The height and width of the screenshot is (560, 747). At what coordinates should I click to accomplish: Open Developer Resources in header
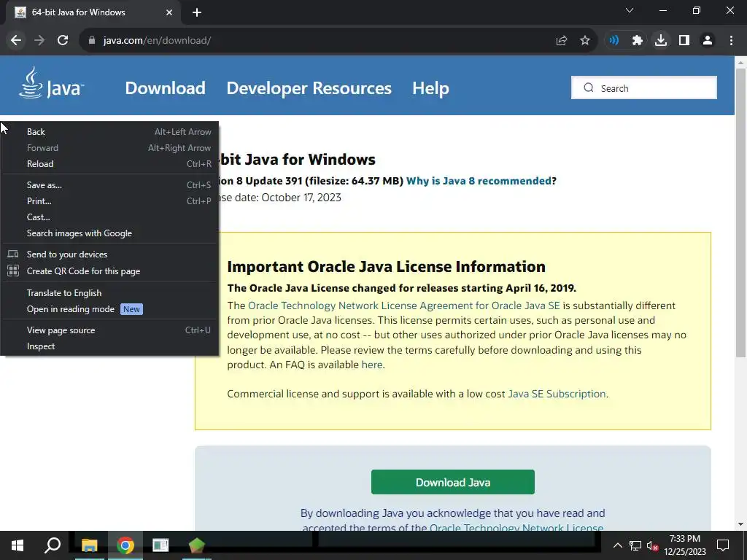click(309, 88)
